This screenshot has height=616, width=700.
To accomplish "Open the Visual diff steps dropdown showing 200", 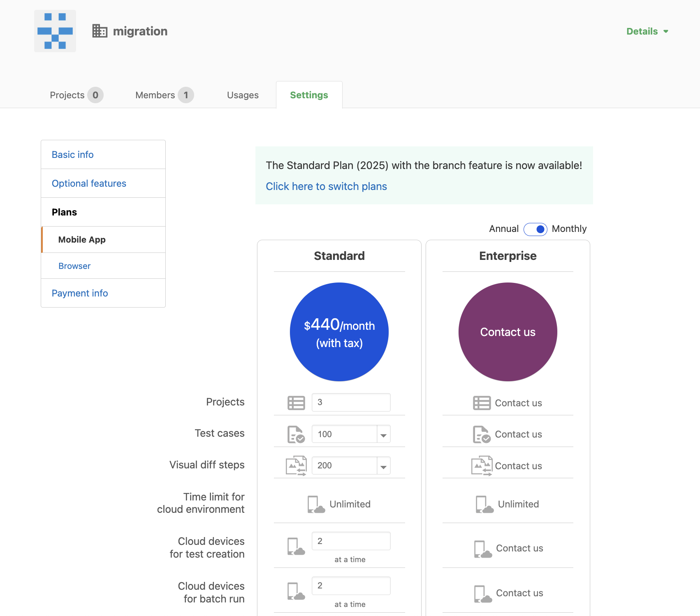I will tap(351, 465).
